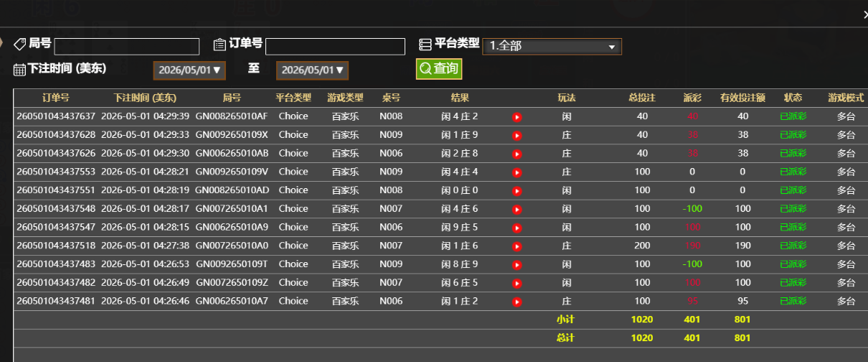
Task: Click the green 查询 search button
Action: point(439,68)
